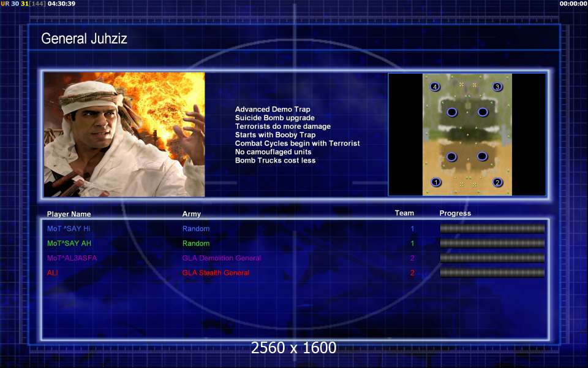Viewport: 588px width, 368px height.
Task: Click the General Juhziz title text
Action: (84, 38)
